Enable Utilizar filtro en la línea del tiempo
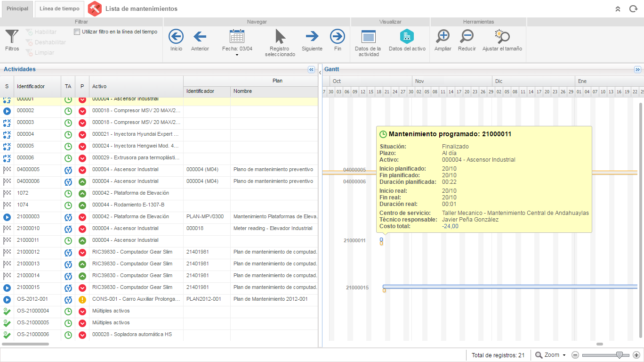Image resolution: width=644 pixels, height=362 pixels. (x=77, y=32)
